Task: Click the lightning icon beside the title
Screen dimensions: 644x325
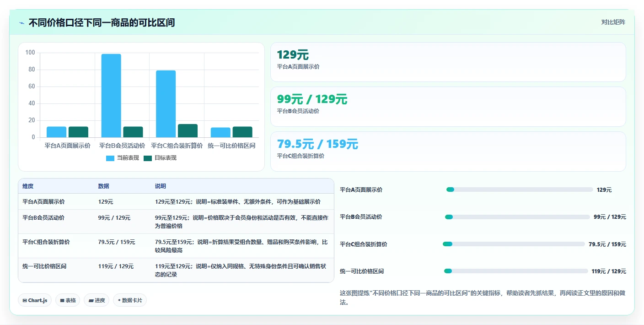Action: pos(22,22)
